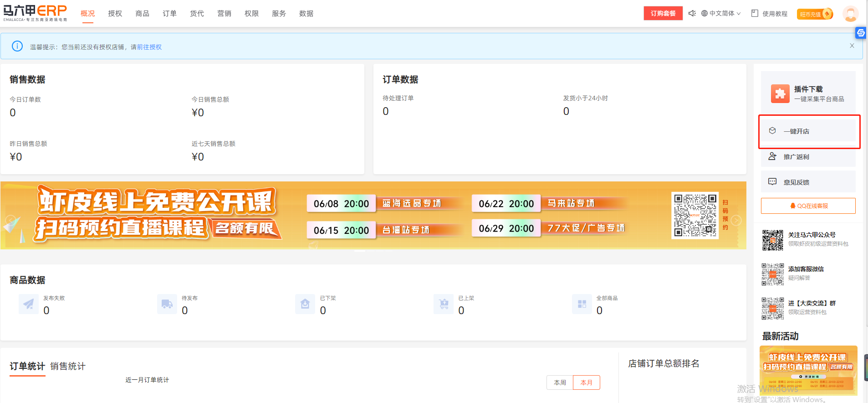Click the 店铺订单总额排名 heading
This screenshot has height=403, width=868.
point(664,363)
